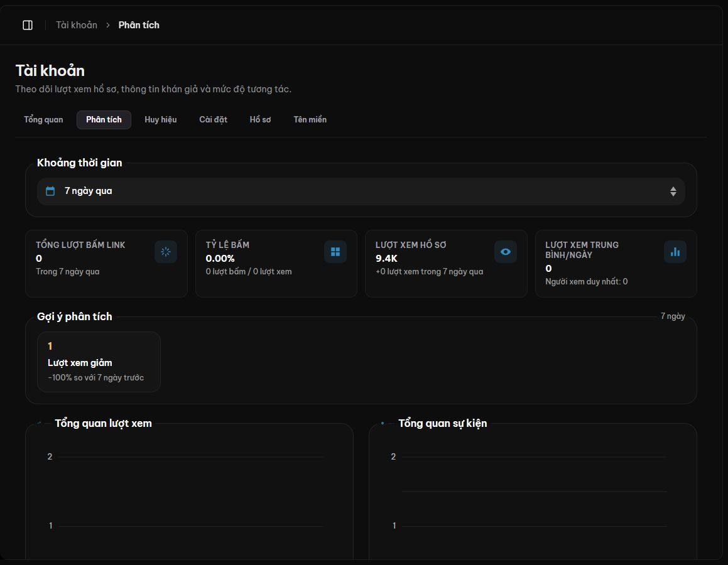Screen dimensions: 728x565
Task: Open the 7 ngày qua time range dropdown
Action: 361,191
